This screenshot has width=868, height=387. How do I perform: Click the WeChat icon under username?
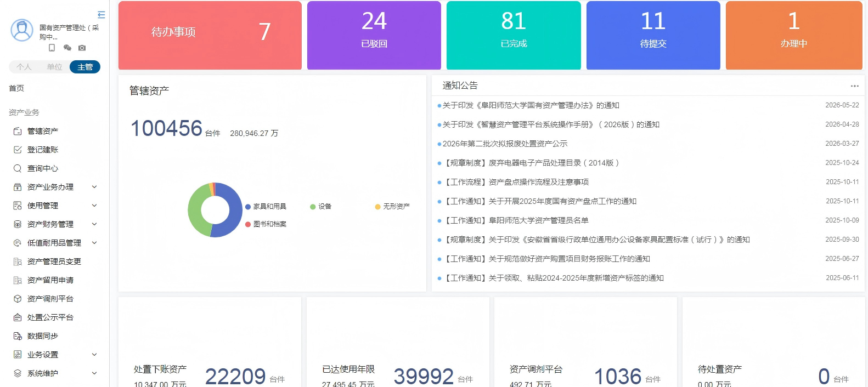[x=67, y=48]
